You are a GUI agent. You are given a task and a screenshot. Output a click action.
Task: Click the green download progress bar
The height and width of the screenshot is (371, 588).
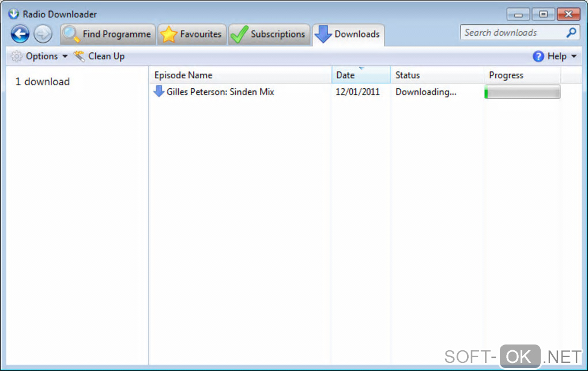pyautogui.click(x=522, y=92)
